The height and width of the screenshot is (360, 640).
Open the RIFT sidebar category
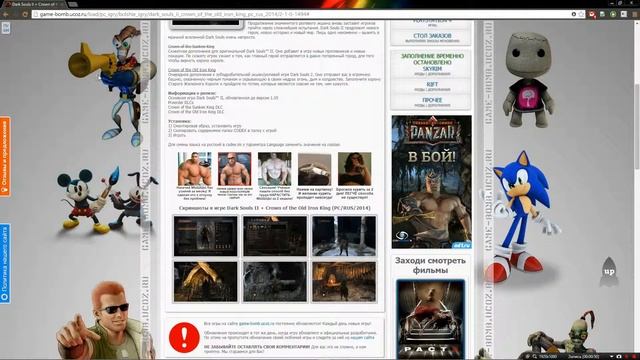(431, 86)
